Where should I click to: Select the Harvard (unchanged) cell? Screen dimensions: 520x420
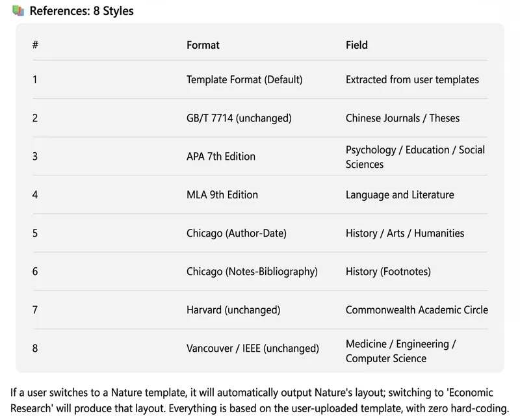click(233, 310)
